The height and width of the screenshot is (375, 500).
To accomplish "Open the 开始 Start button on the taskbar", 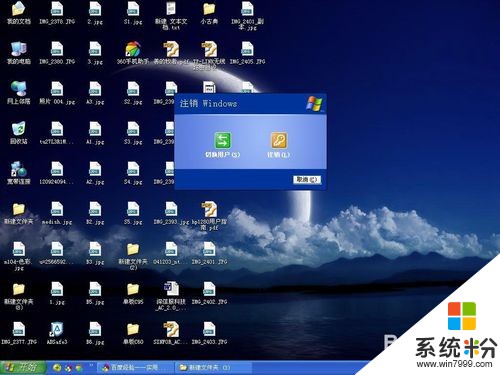I will pyautogui.click(x=22, y=368).
